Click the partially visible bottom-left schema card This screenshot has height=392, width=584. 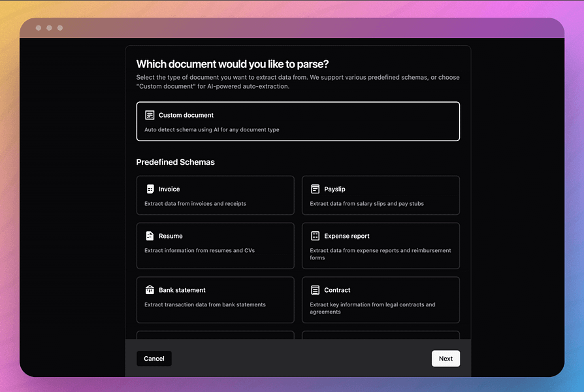[216, 335]
